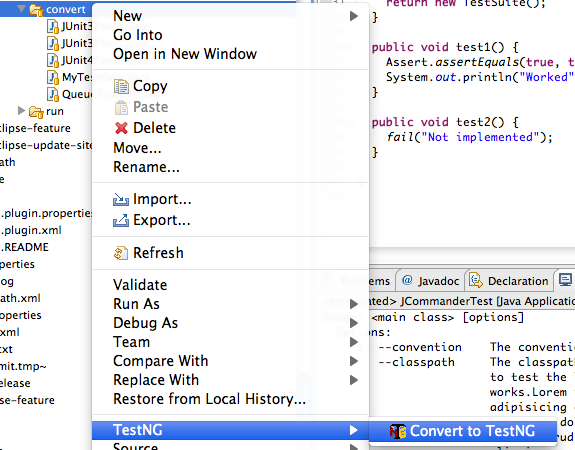The image size is (575, 450).
Task: Expand the Compare With submenu arrow
Action: [x=354, y=361]
